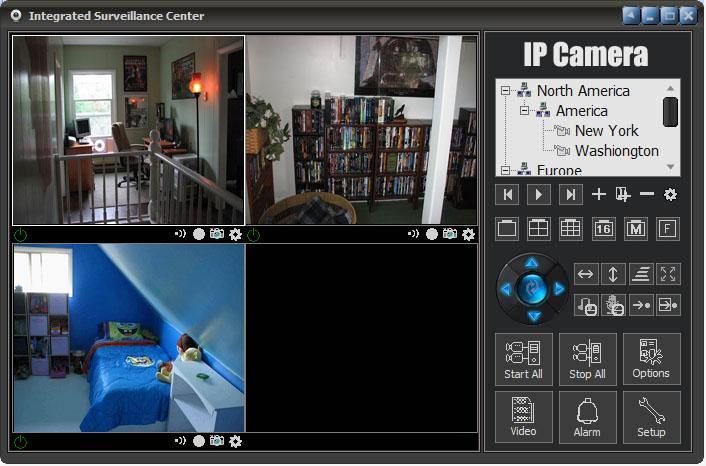Remove camera with minus icon

[647, 195]
